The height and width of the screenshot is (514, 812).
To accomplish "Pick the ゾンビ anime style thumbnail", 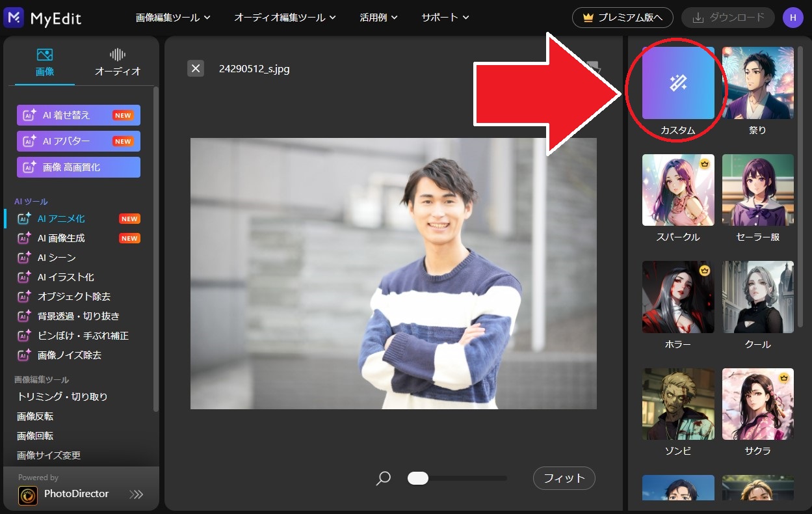I will (678, 404).
